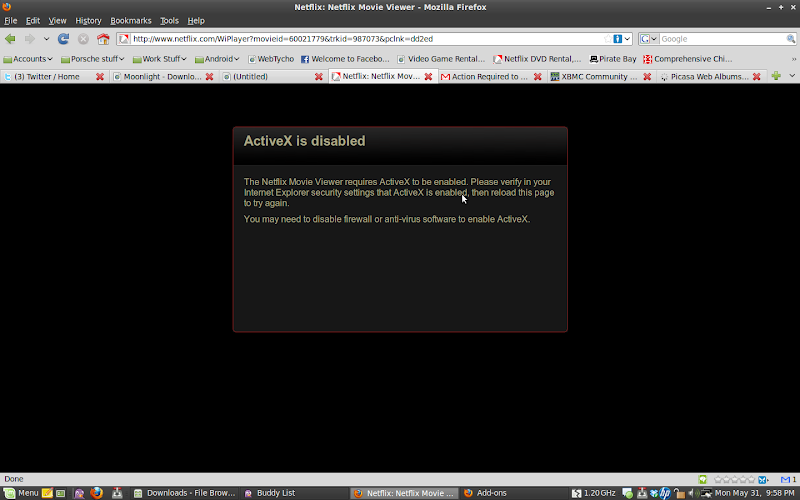Click the search magnifier icon
Screen dimensions: 800x500
(x=790, y=39)
